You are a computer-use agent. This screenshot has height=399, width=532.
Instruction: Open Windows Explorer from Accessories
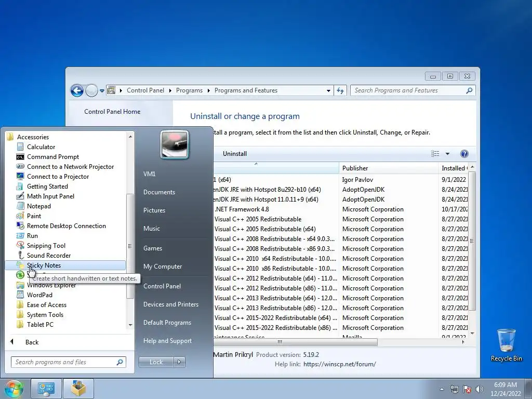51,285
